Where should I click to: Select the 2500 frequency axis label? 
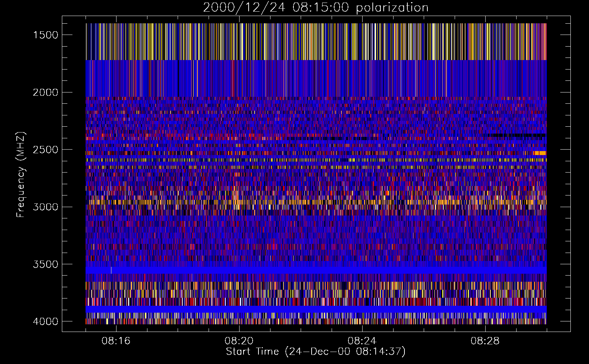point(46,150)
